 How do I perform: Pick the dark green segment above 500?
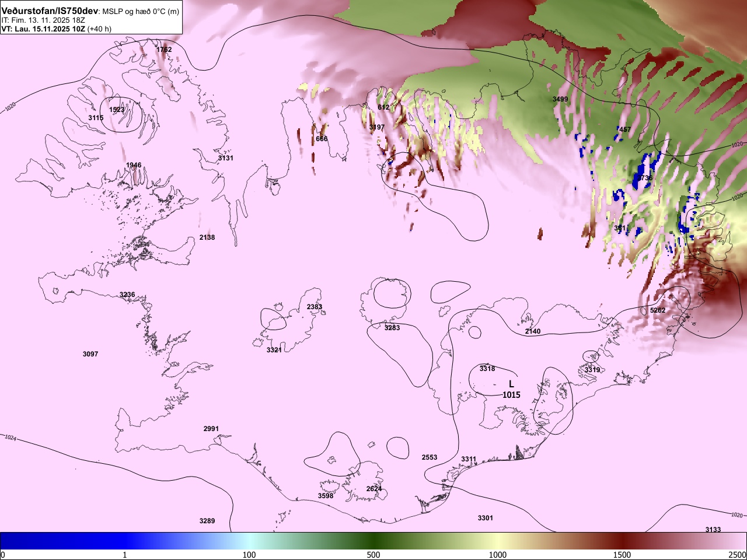373,541
